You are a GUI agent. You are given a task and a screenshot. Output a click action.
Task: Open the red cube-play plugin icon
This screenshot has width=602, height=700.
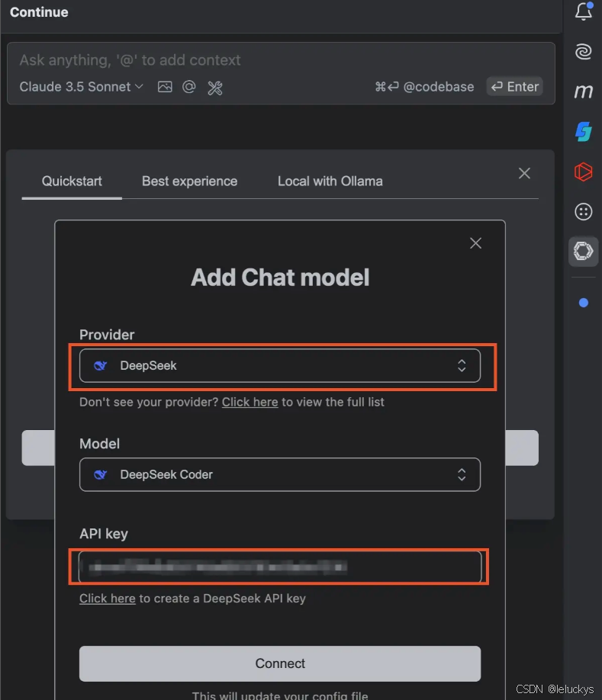(583, 172)
